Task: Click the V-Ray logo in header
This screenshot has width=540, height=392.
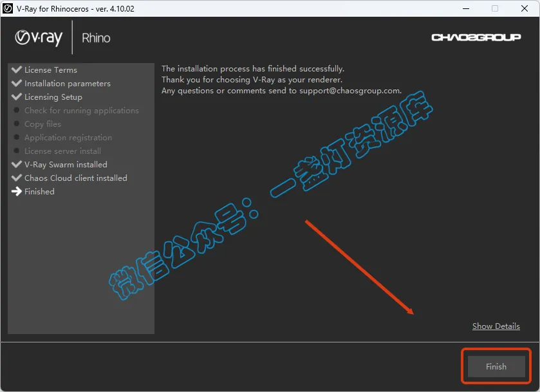Action: click(39, 38)
